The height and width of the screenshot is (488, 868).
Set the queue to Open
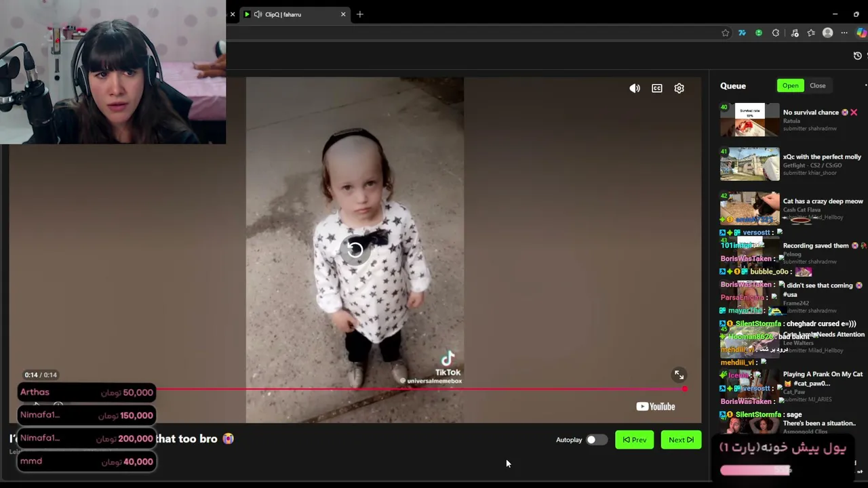click(790, 85)
